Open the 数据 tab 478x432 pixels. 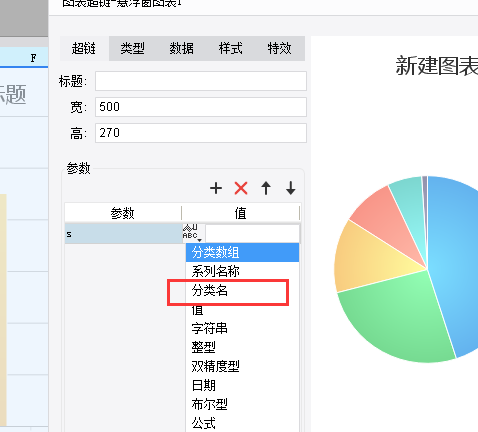pos(181,49)
